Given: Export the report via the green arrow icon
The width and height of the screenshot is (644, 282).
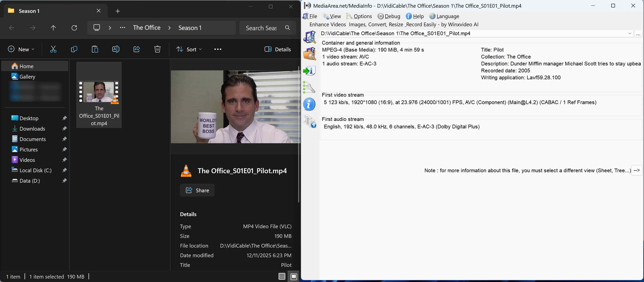Looking at the screenshot, I should pyautogui.click(x=309, y=71).
